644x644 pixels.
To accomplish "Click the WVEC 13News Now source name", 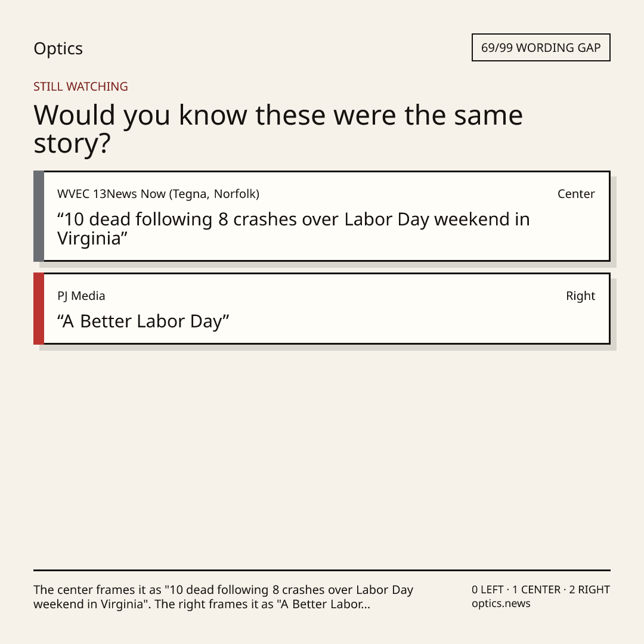I will click(158, 194).
